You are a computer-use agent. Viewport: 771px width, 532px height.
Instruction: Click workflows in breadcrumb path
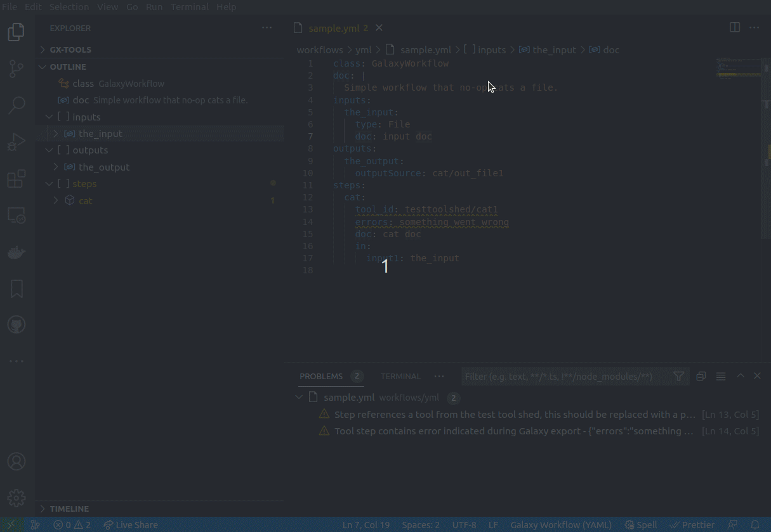pyautogui.click(x=320, y=49)
